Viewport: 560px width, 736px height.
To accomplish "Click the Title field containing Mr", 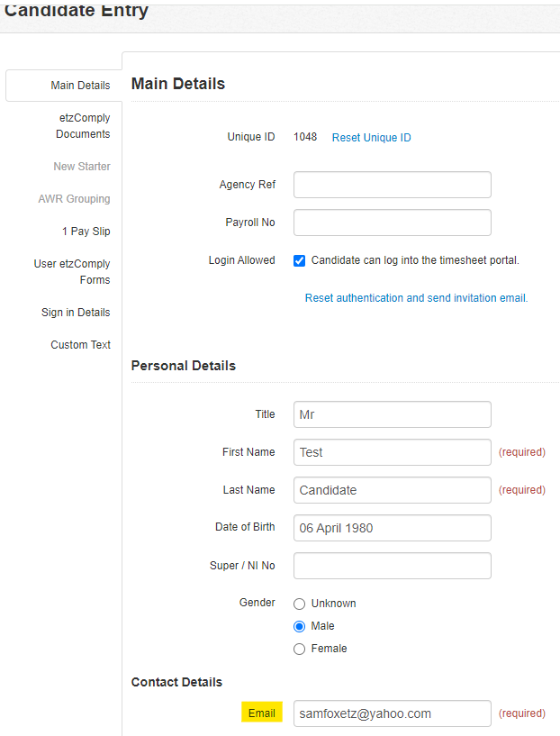I will 393,414.
